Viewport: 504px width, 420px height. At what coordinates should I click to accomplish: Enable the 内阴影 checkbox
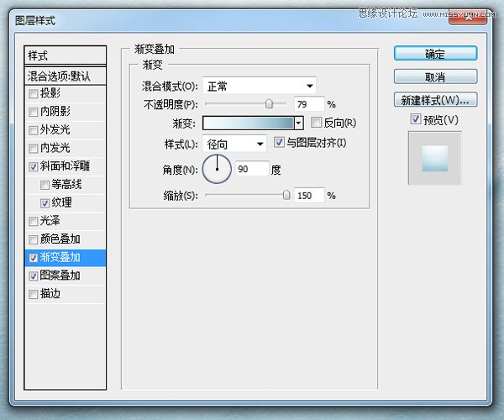(x=34, y=112)
